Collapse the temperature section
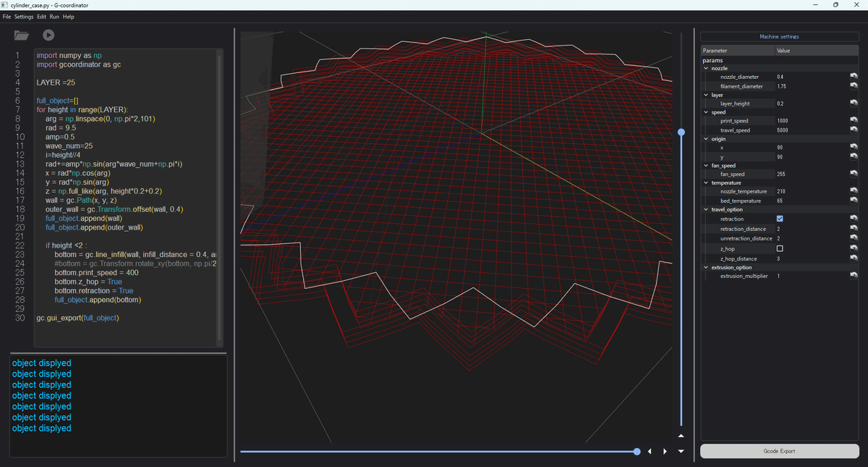Viewport: 868px width, 467px height. (705, 182)
